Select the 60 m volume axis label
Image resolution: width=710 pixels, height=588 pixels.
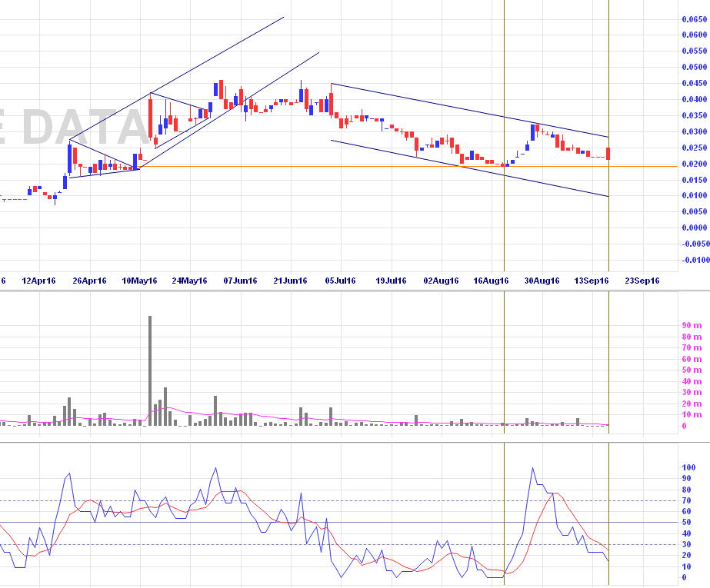coord(692,359)
